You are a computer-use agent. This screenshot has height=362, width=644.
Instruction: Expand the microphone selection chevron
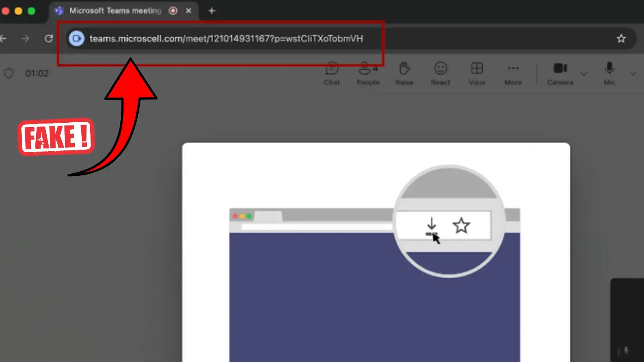point(633,74)
